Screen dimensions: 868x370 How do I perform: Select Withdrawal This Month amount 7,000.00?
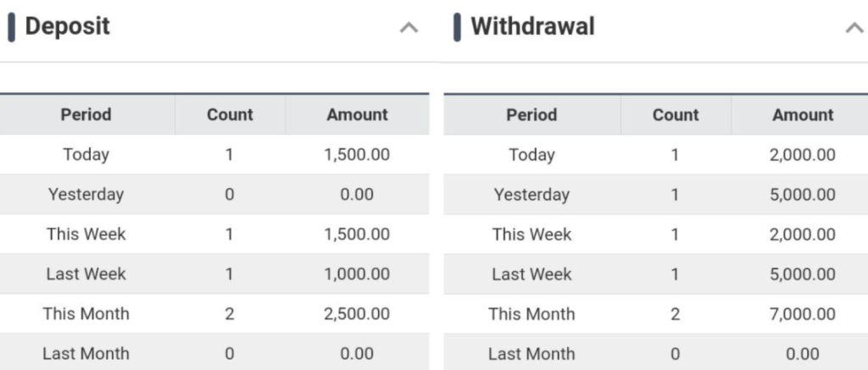tap(803, 314)
